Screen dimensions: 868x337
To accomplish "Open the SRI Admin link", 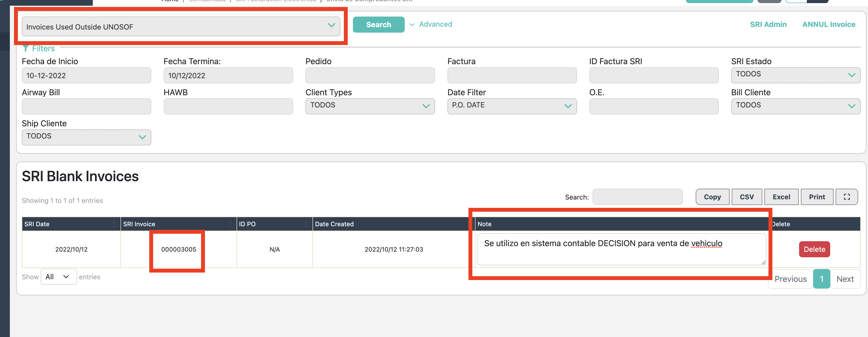I will click(x=768, y=25).
